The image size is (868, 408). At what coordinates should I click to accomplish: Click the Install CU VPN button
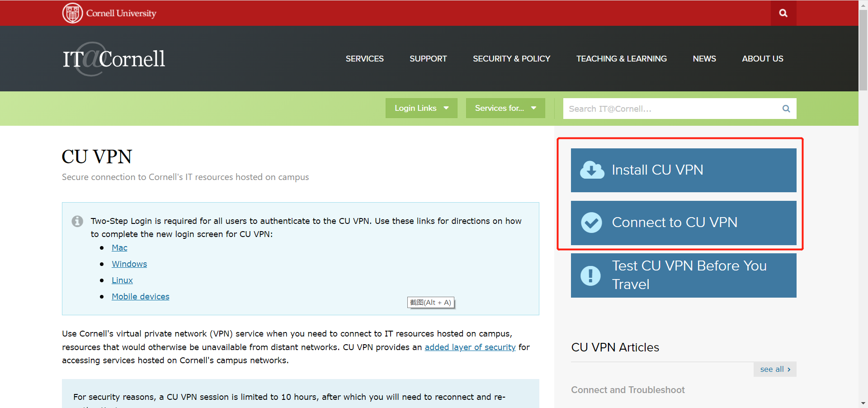click(684, 170)
